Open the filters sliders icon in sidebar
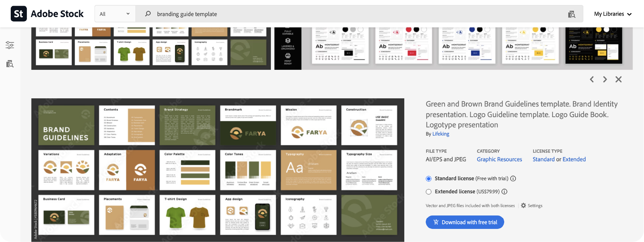The height and width of the screenshot is (242, 644). pyautogui.click(x=10, y=45)
